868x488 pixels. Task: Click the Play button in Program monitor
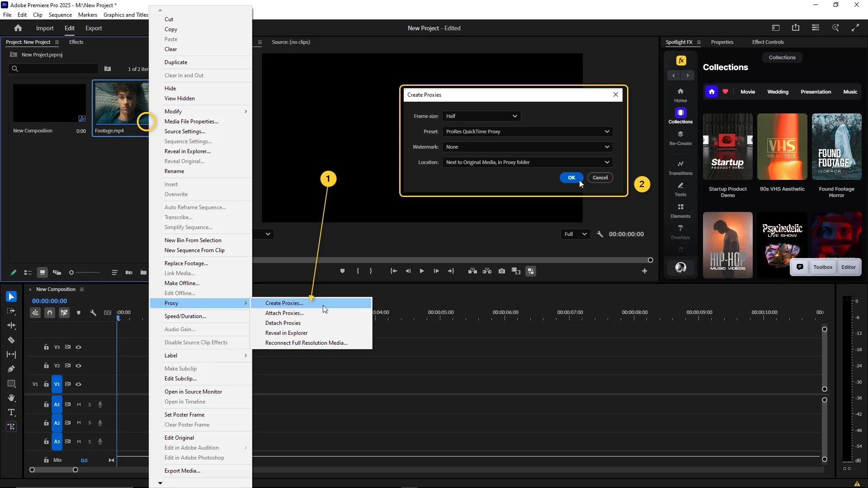point(422,271)
